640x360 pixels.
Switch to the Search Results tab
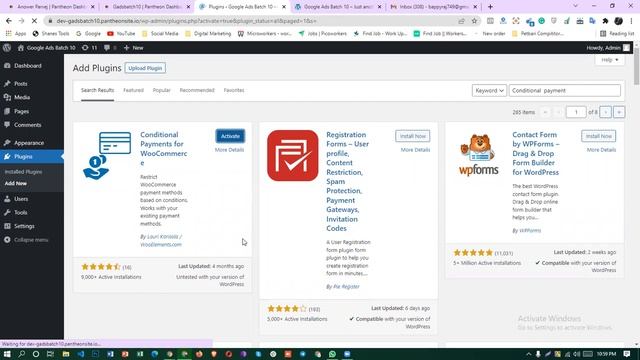coord(97,90)
